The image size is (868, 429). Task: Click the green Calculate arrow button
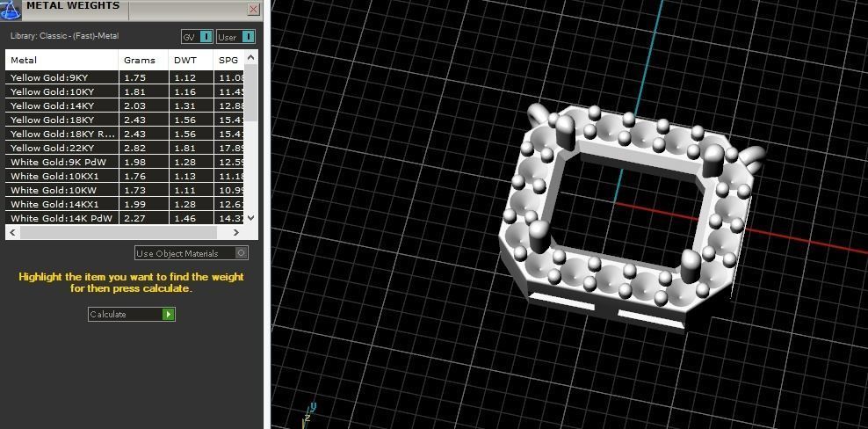coord(169,314)
